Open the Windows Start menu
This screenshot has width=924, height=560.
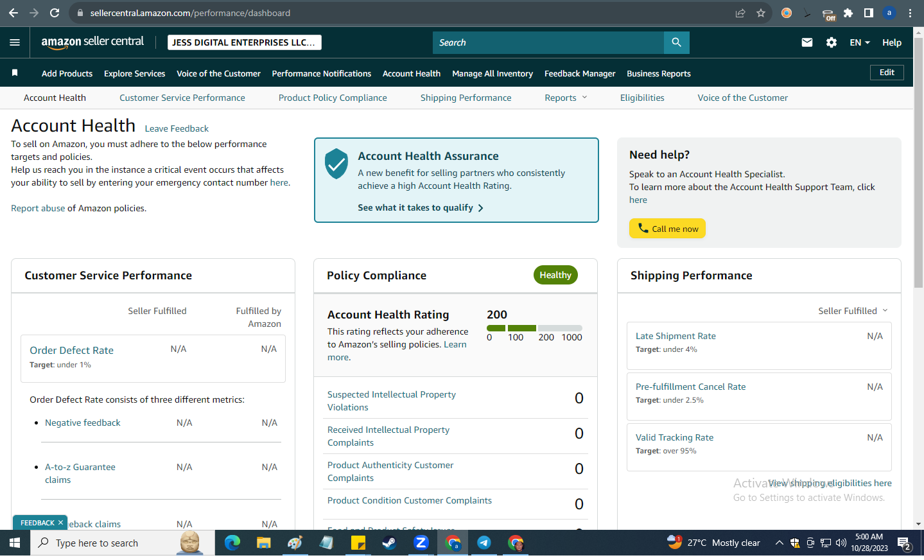15,543
